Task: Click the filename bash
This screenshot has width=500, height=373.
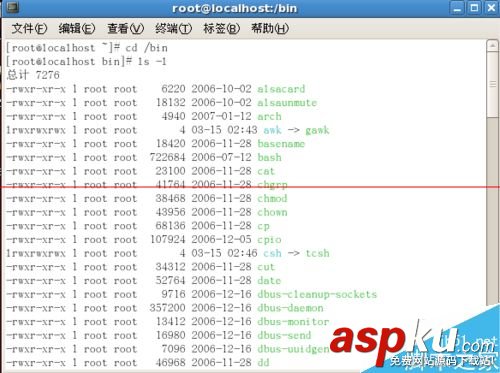Action: click(269, 158)
